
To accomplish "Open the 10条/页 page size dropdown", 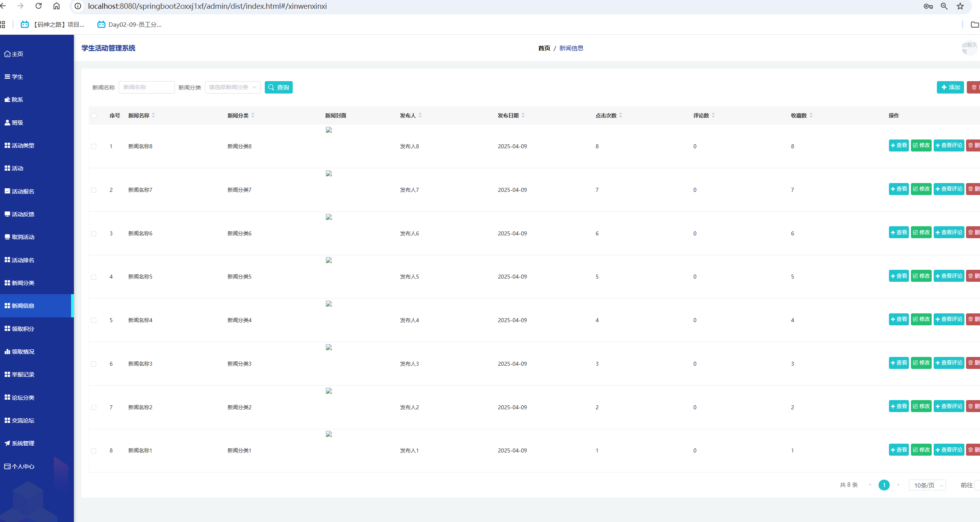I will 927,485.
